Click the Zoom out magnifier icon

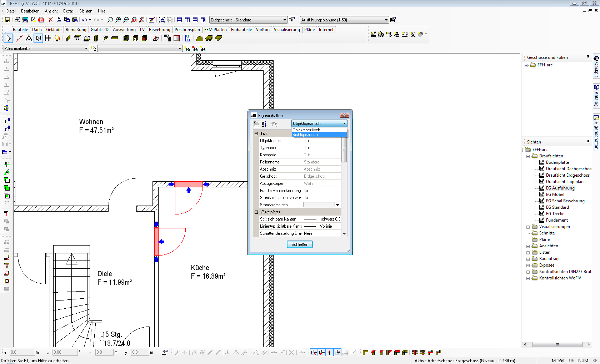coord(126,20)
